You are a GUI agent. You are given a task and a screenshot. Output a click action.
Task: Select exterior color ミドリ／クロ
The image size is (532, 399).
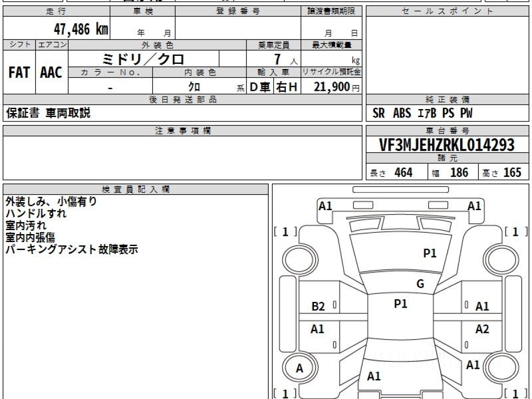143,59
